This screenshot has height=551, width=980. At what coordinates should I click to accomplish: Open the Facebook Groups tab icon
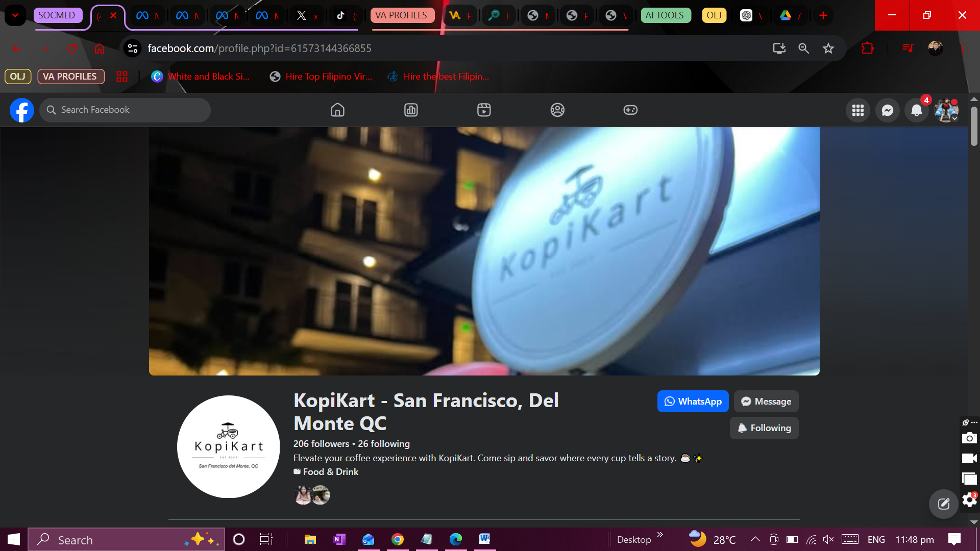(x=557, y=110)
